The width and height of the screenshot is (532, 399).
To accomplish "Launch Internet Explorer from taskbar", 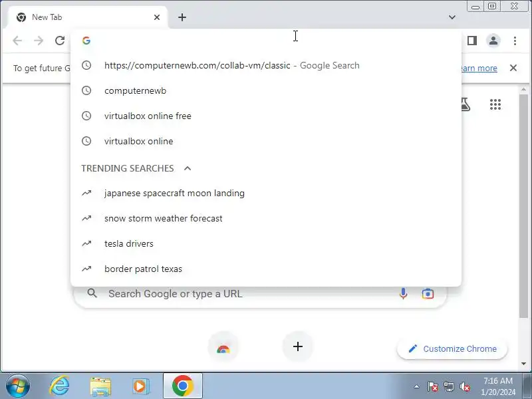I will click(60, 386).
